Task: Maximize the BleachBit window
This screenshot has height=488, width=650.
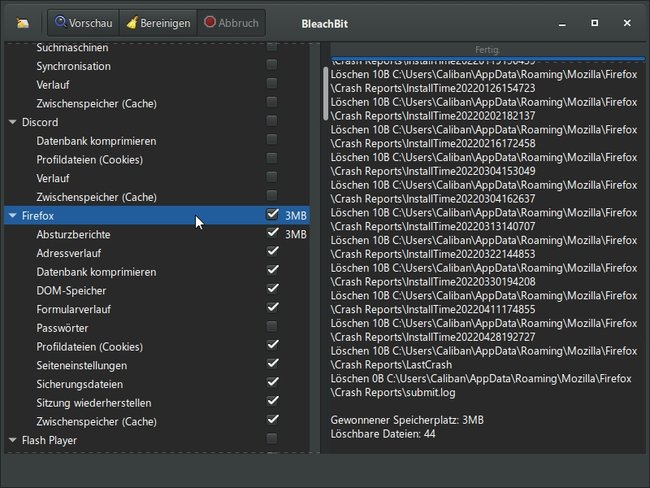Action: 594,23
